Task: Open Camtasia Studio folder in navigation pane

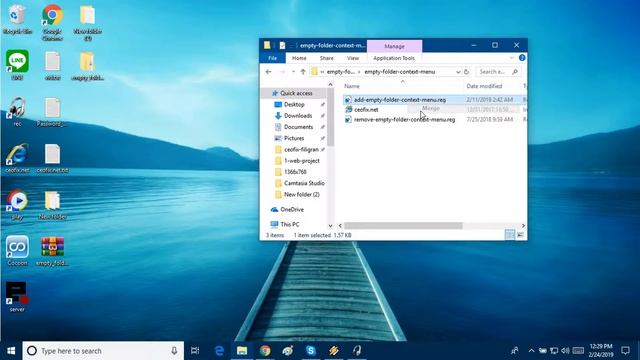Action: [x=304, y=183]
